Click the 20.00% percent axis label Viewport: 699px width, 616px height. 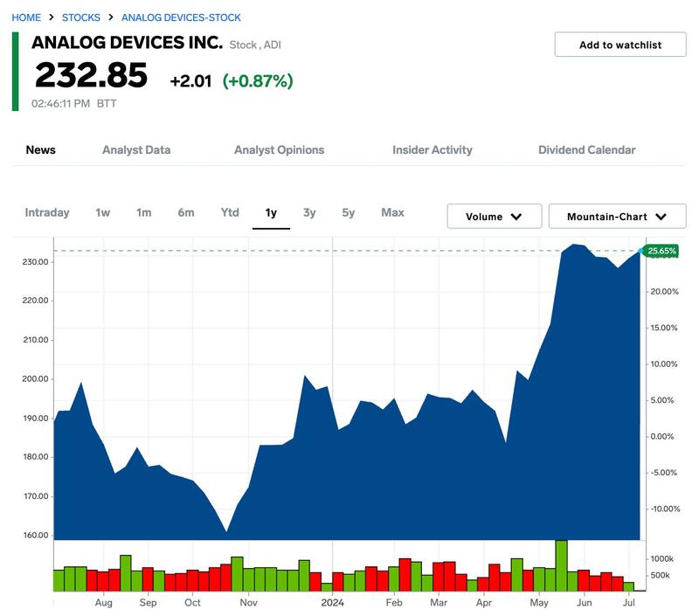pyautogui.click(x=664, y=292)
